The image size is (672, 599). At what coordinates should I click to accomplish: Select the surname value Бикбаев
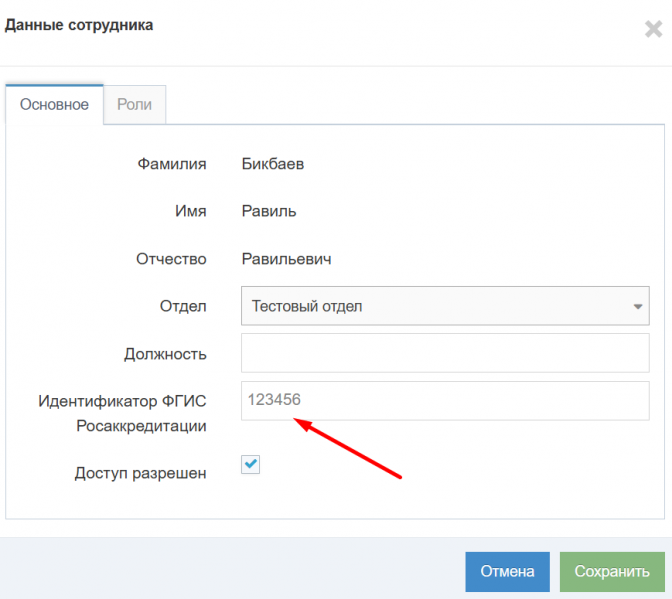click(x=273, y=164)
